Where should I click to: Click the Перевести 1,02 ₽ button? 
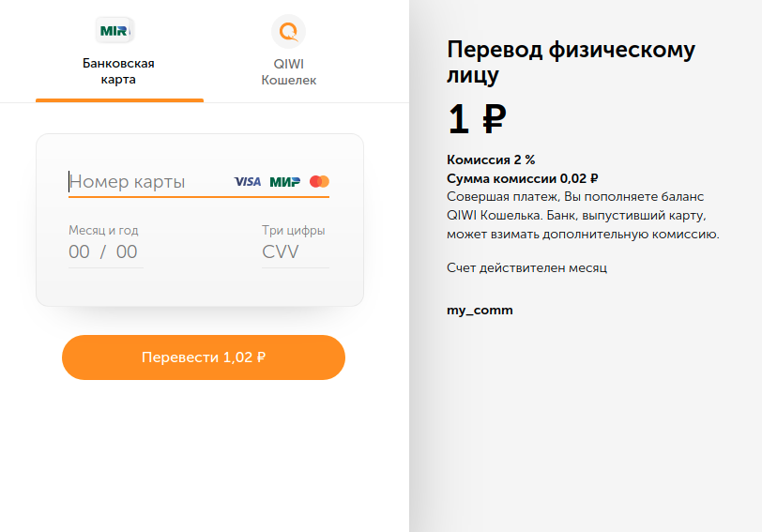click(204, 357)
